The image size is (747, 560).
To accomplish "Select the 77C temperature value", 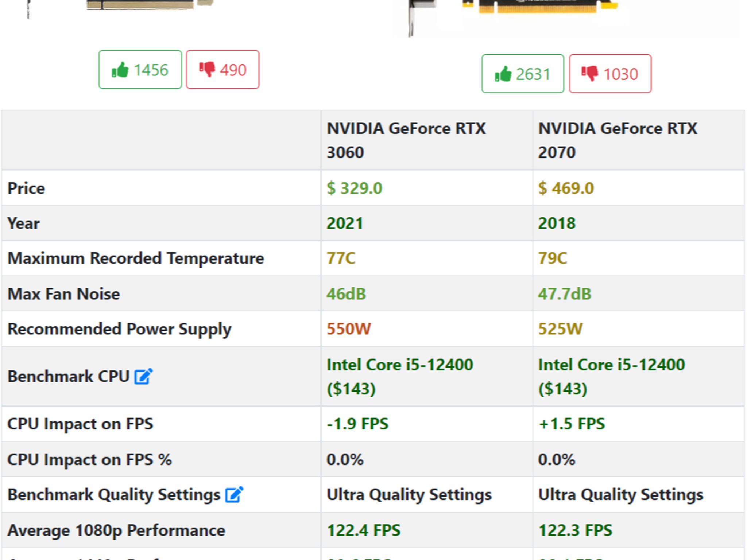I will pos(341,258).
